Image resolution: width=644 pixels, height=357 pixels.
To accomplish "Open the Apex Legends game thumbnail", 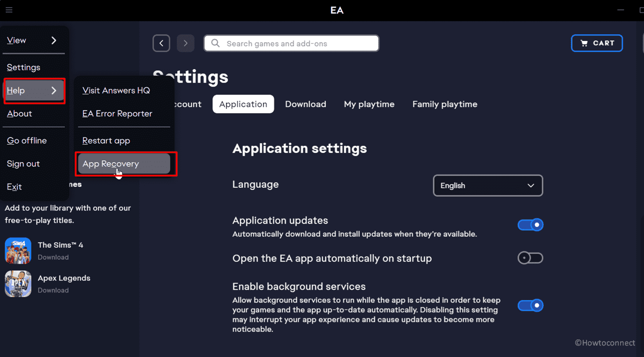I will [x=18, y=284].
